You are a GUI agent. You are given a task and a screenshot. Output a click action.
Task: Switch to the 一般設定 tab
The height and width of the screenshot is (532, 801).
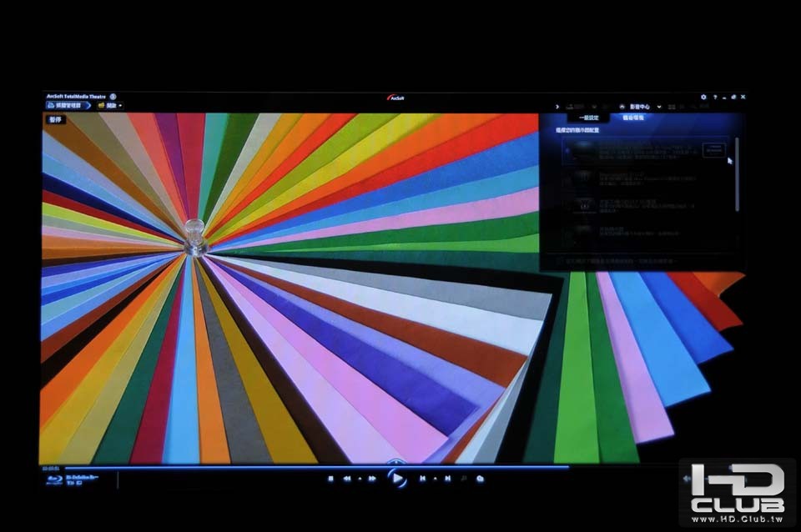[x=588, y=118]
